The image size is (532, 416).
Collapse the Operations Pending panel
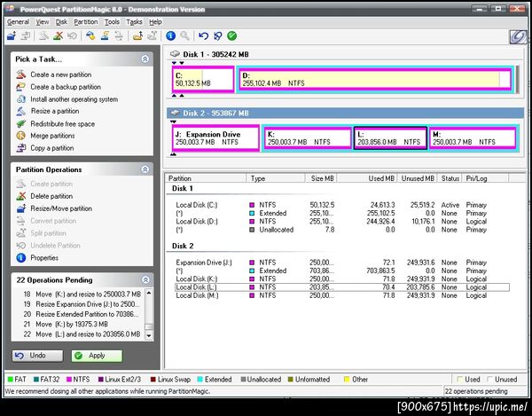click(145, 279)
